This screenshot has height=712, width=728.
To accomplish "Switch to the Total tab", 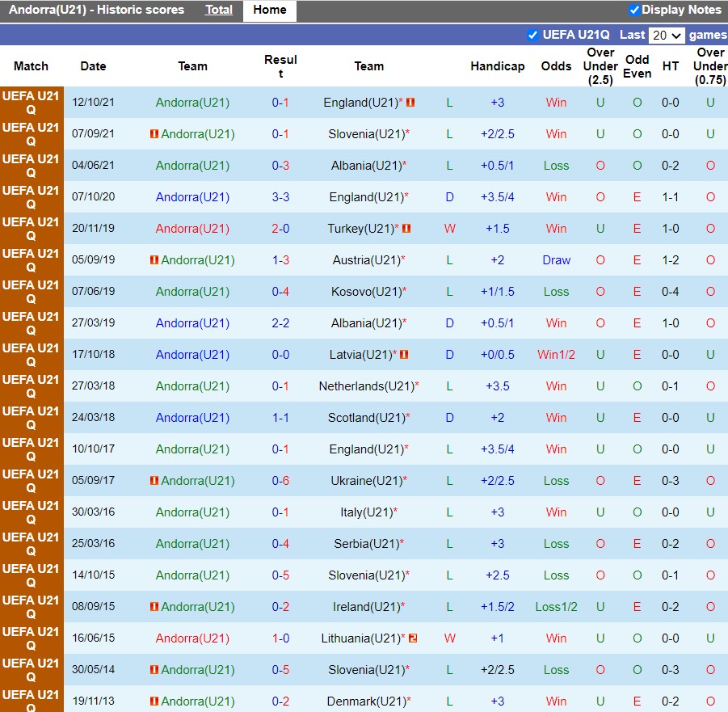I will click(218, 11).
